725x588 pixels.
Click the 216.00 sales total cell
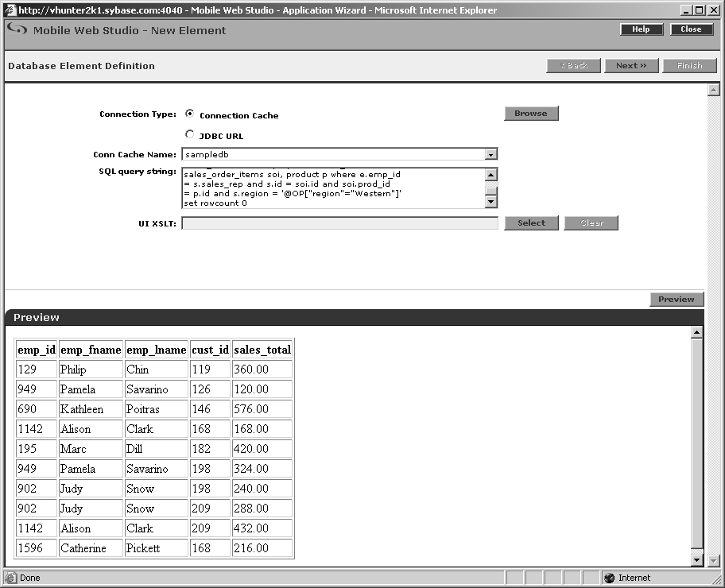(262, 548)
